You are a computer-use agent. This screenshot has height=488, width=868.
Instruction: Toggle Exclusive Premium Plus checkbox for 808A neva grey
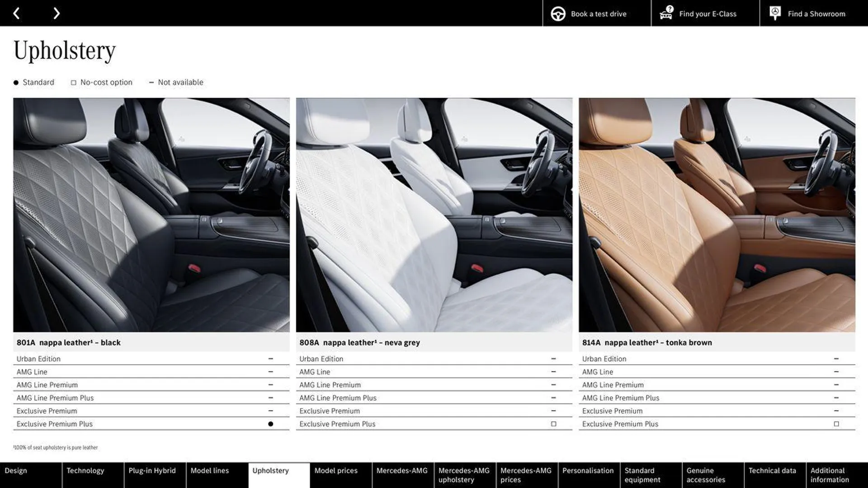(x=552, y=424)
